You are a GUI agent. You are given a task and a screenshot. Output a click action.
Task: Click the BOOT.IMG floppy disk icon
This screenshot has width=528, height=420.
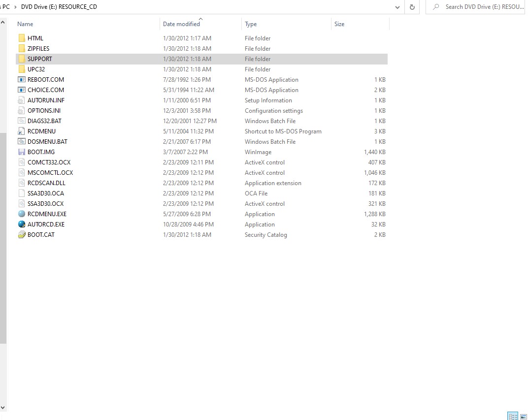coord(21,152)
